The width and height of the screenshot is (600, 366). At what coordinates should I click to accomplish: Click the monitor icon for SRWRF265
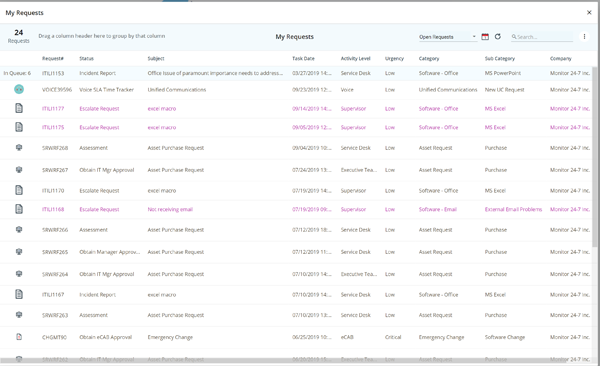pyautogui.click(x=19, y=252)
